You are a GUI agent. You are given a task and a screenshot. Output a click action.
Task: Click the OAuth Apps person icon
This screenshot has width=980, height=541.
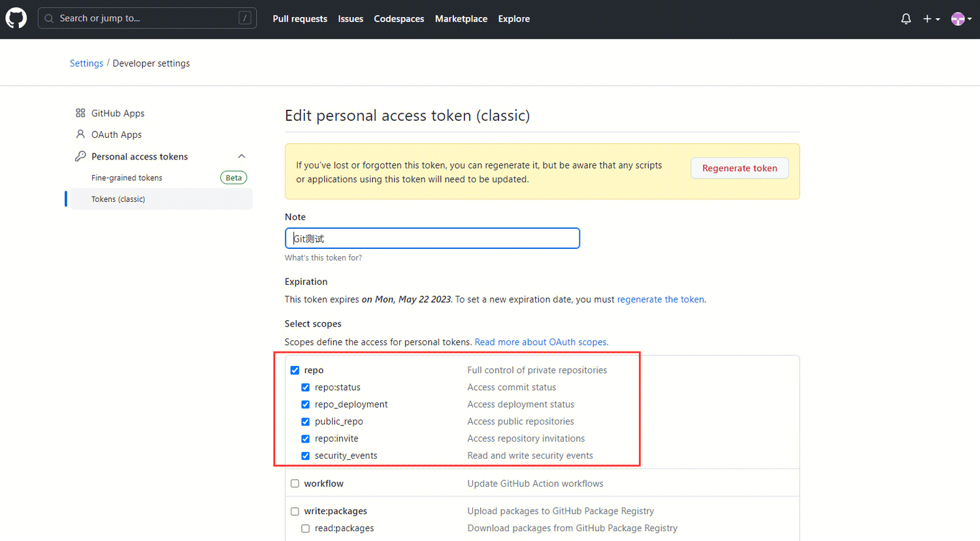(80, 134)
